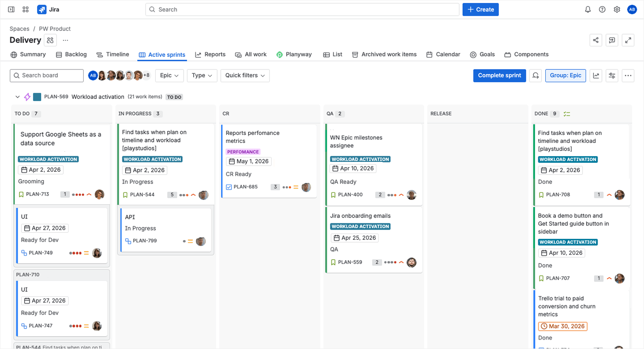Switch to the Backlog tab

(x=71, y=54)
